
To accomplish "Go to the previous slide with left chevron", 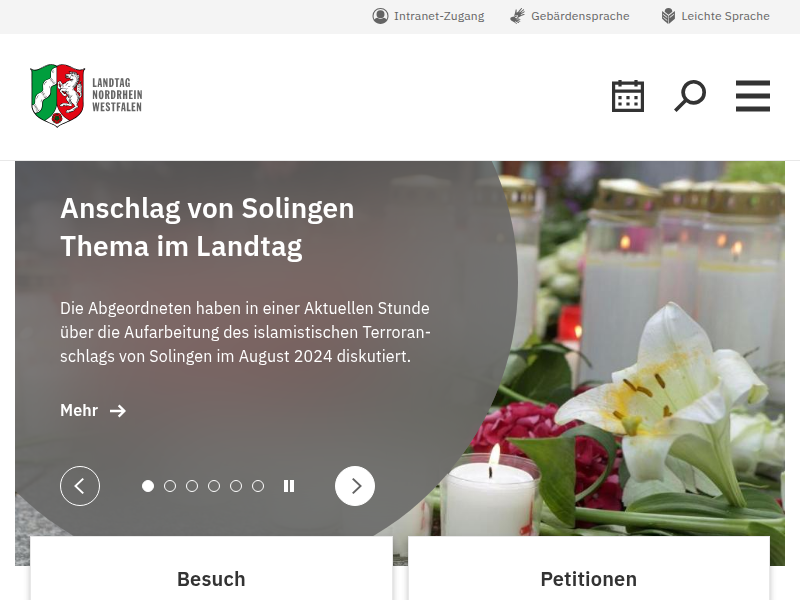I will click(x=80, y=486).
